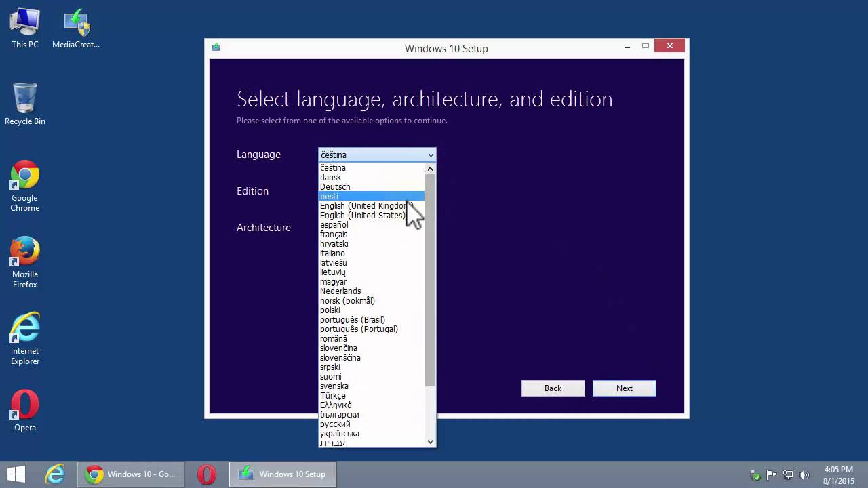Viewport: 868px width, 488px height.
Task: Open This PC desktop icon
Action: [x=25, y=29]
